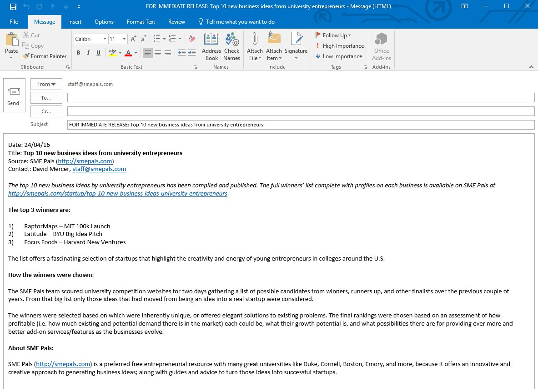
Task: Toggle High Importance on the message
Action: tap(340, 46)
